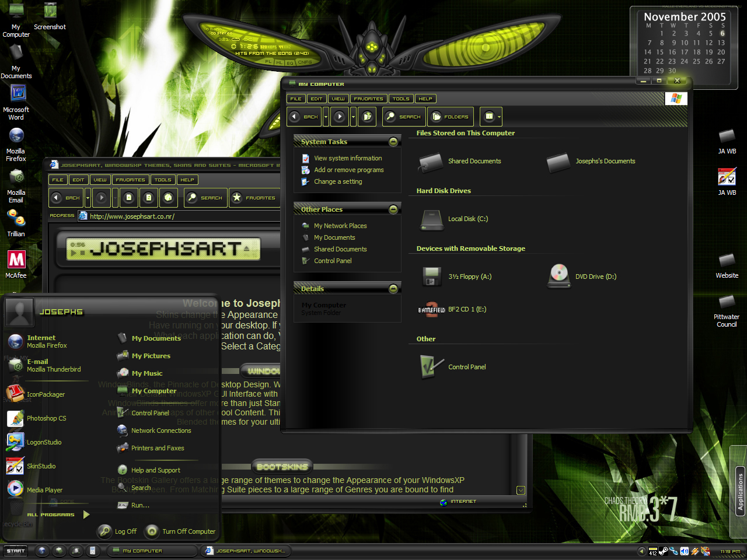Click Folders button in My Computer toolbar
Screen dimensions: 747x560
451,117
